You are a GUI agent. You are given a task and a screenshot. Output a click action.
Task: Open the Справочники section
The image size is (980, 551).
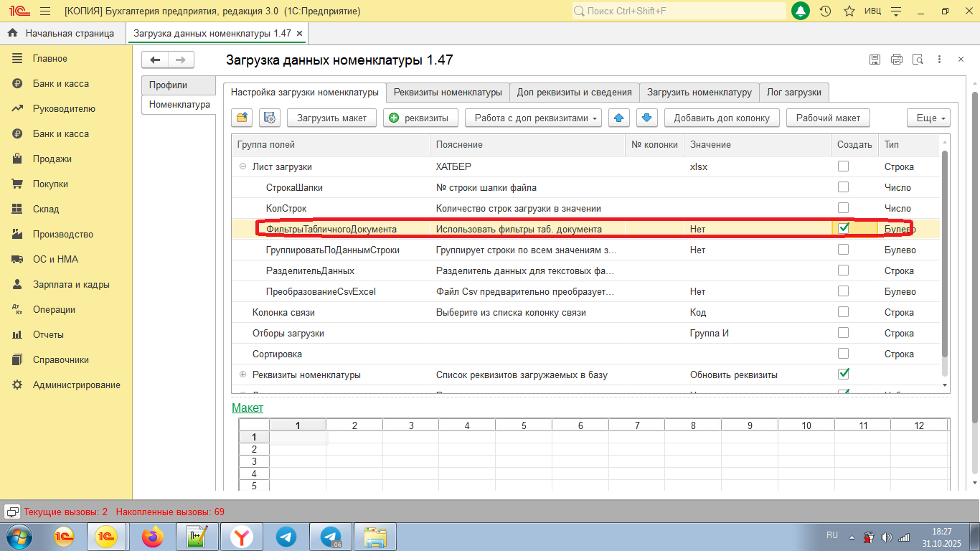[61, 360]
